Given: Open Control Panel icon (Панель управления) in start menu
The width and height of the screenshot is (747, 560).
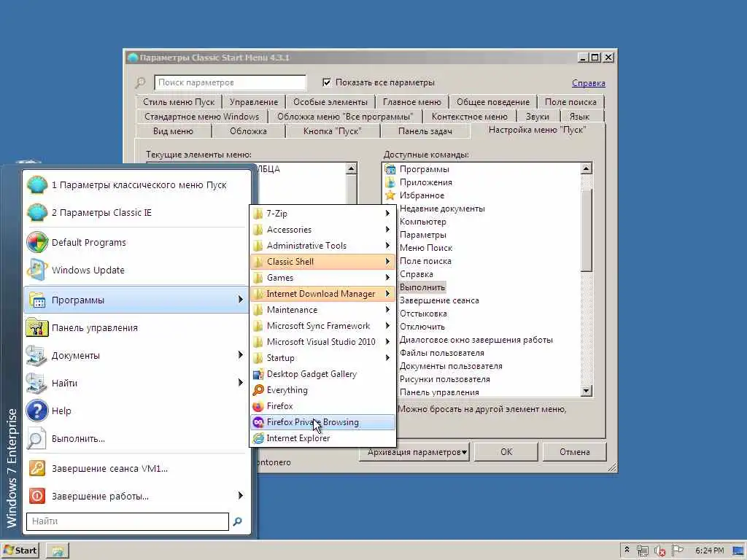Looking at the screenshot, I should 37,327.
